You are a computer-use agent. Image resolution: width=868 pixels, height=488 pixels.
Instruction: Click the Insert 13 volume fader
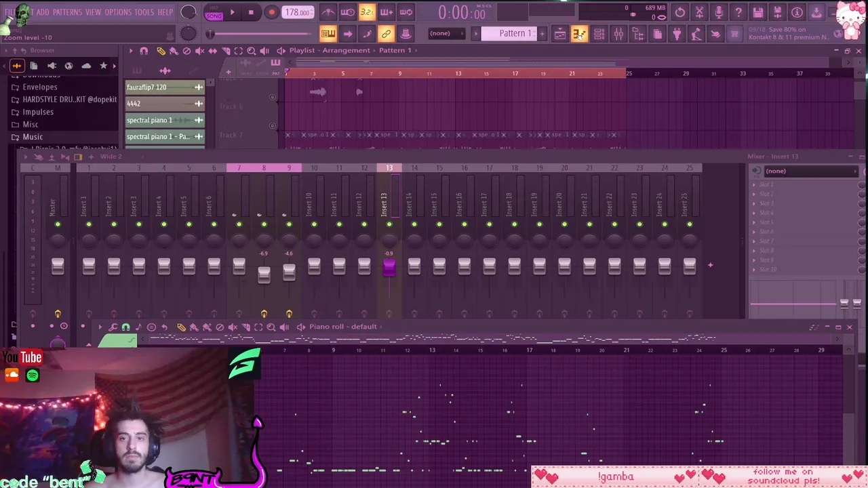click(x=389, y=268)
